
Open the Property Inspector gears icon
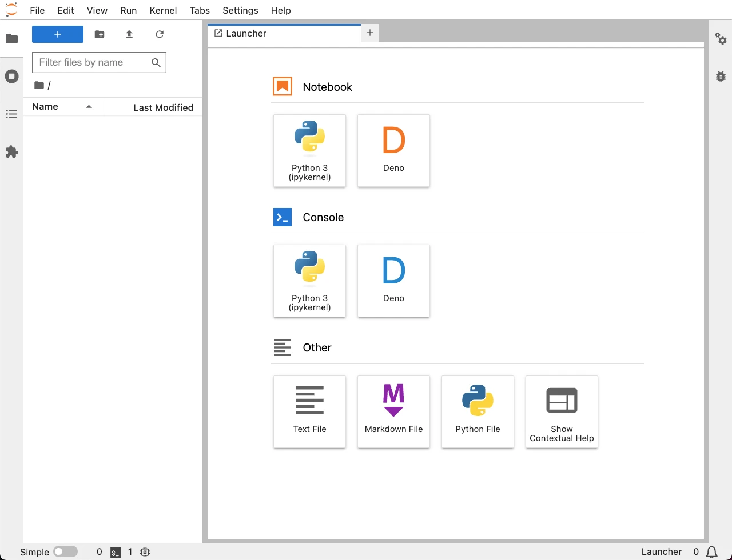pos(721,39)
